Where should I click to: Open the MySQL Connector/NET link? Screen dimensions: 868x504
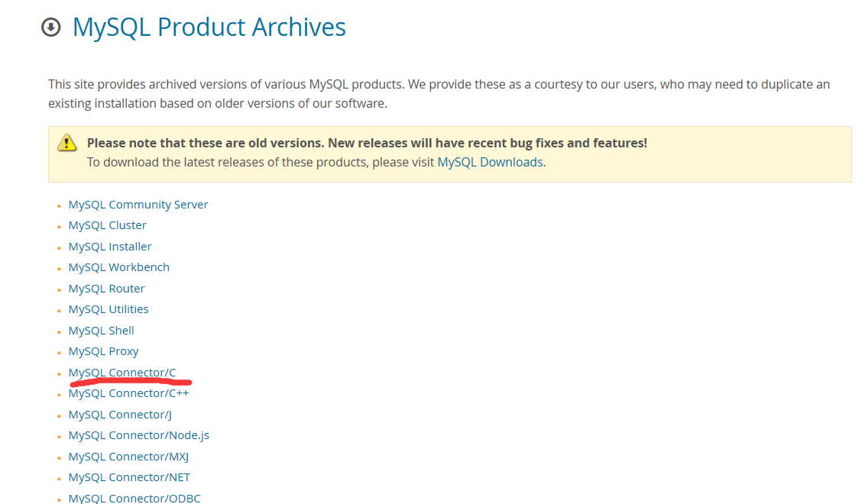tap(129, 477)
